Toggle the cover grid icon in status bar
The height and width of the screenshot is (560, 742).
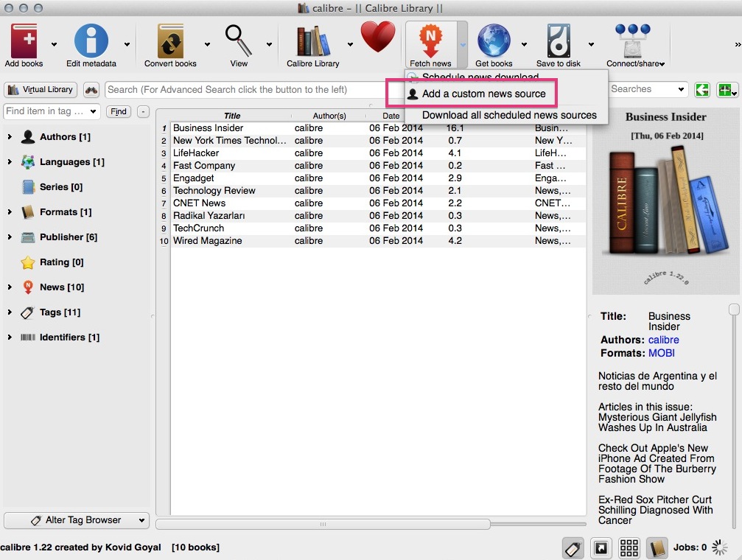pos(629,548)
